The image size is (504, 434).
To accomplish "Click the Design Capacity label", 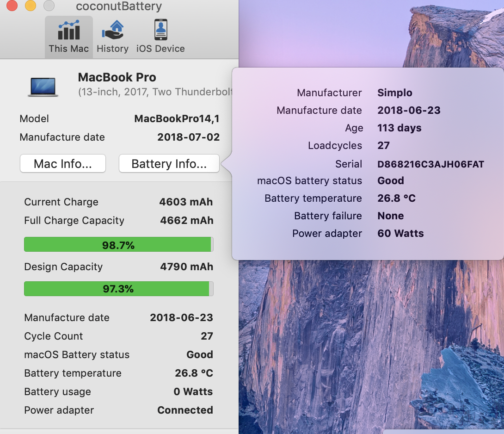I will [x=63, y=267].
